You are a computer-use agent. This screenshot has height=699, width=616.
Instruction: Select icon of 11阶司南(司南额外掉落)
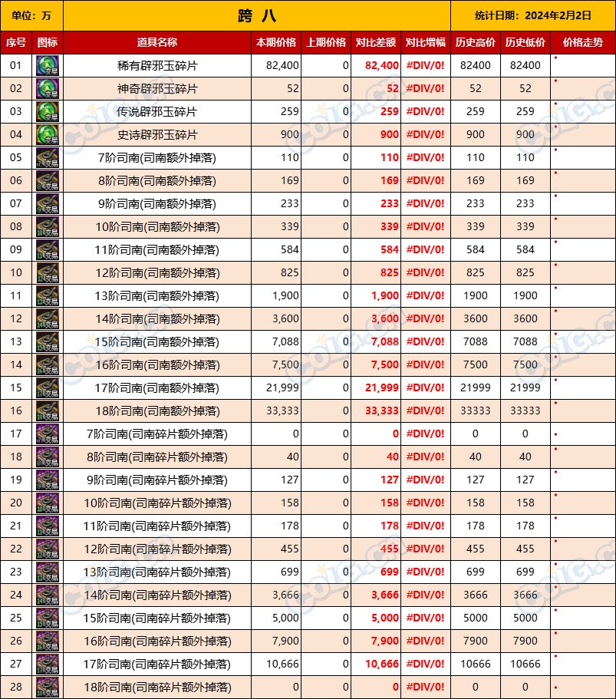tap(48, 249)
